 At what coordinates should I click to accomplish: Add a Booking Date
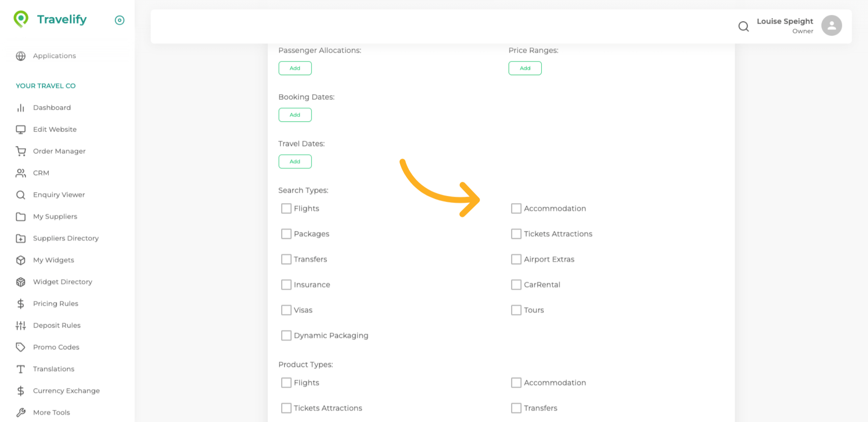295,114
